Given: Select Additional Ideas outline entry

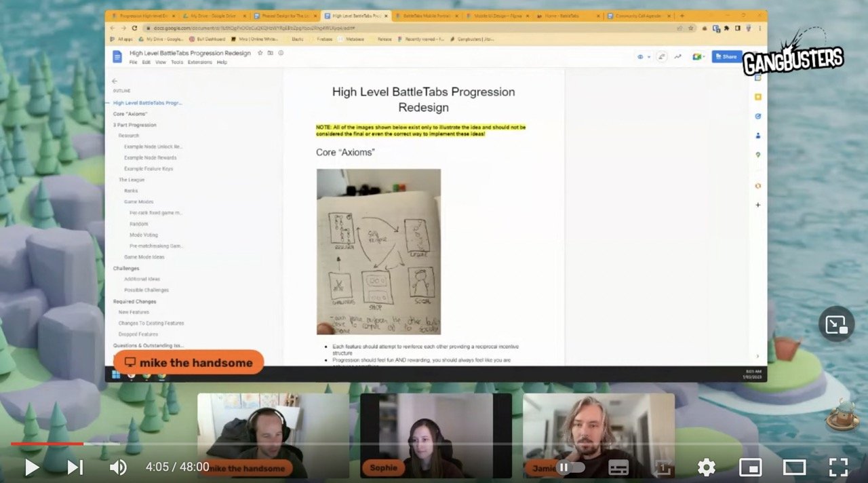Looking at the screenshot, I should [x=142, y=279].
